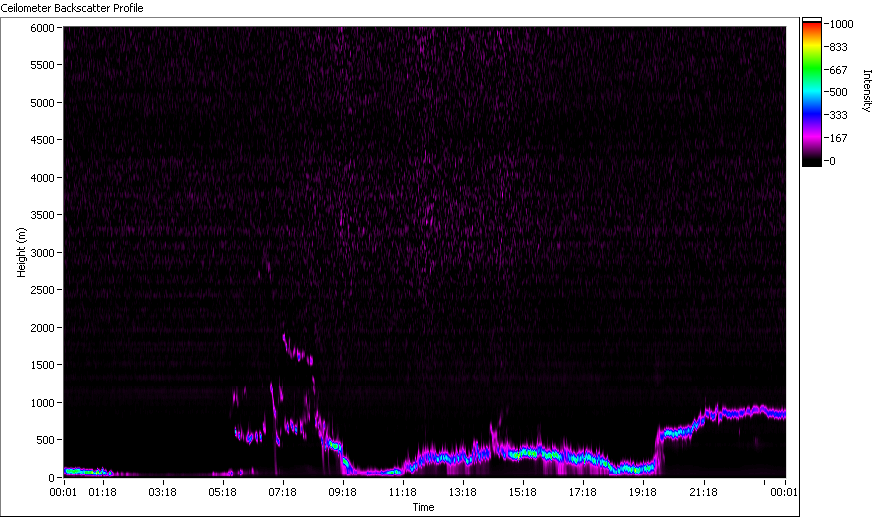Click the 1000 intensity scale value

click(841, 24)
